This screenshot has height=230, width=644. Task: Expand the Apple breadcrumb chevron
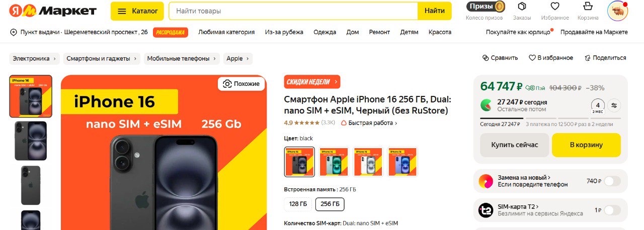(248, 59)
